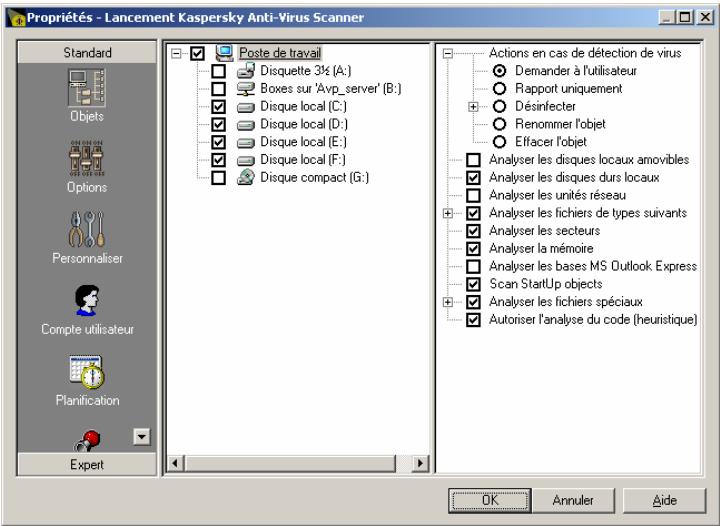Screen dimensions: 720x526
Task: Disable Autoriser l'analyse du code (heuristique)
Action: pyautogui.click(x=473, y=320)
